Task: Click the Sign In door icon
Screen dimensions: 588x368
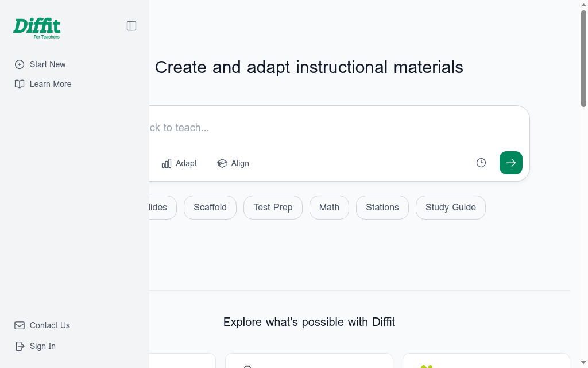Action: (20, 346)
